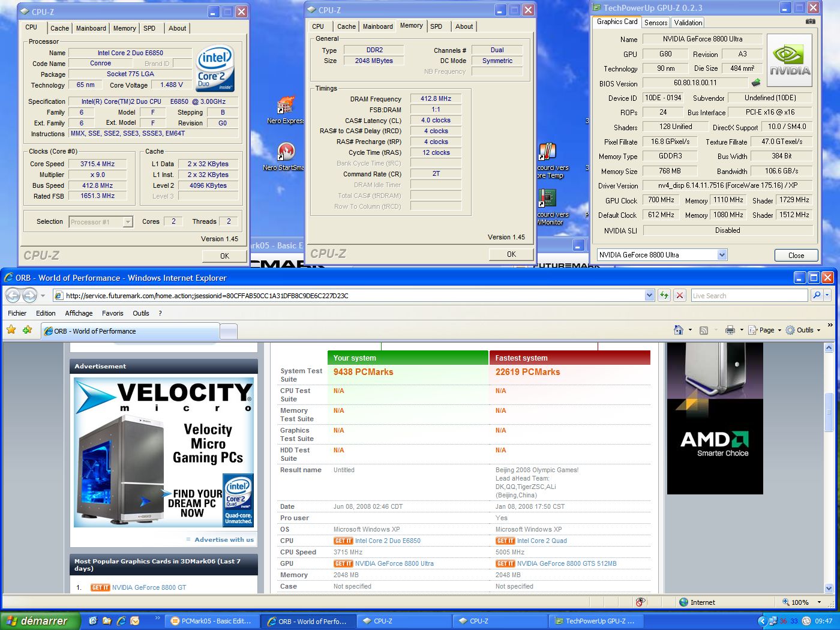The height and width of the screenshot is (630, 840).
Task: Open the GPU-Z graphics card selector dropdown
Action: 722,255
